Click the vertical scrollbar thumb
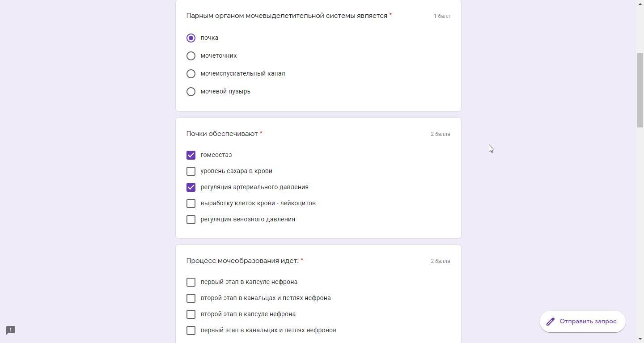This screenshot has width=644, height=343. 640,89
